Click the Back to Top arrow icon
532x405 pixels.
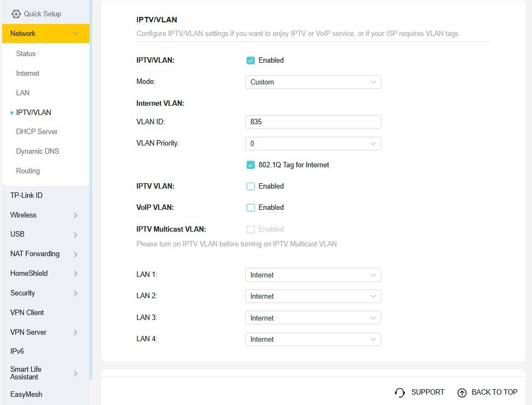[462, 392]
